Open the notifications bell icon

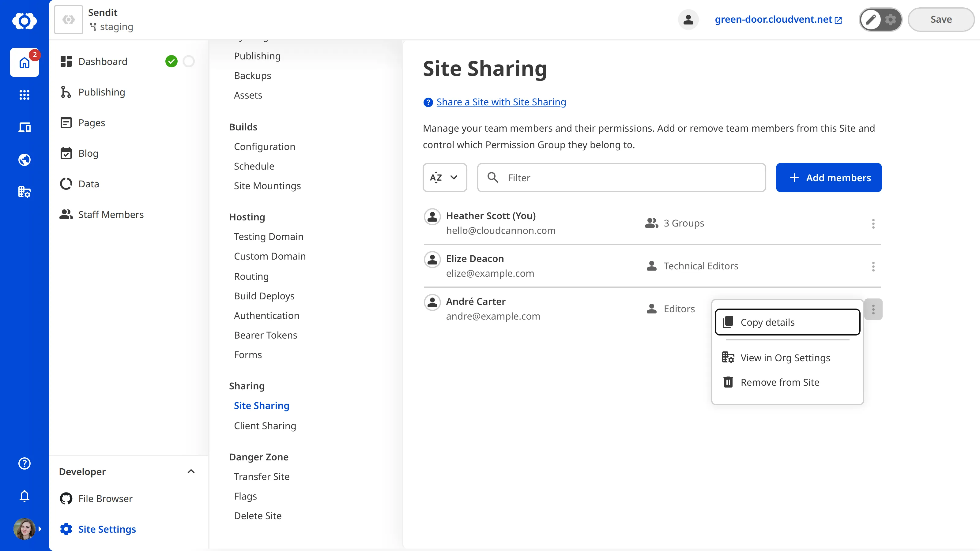24,496
